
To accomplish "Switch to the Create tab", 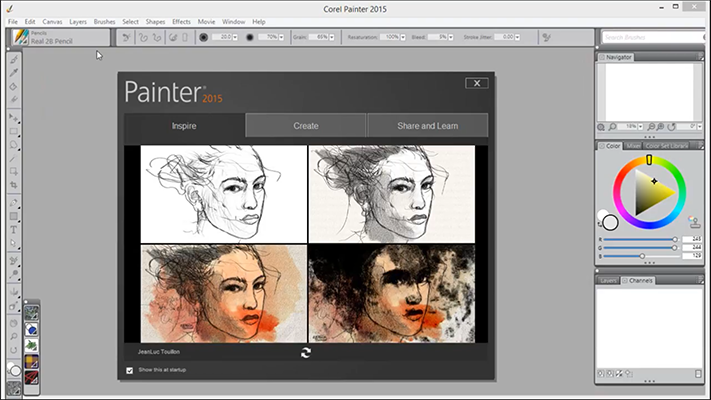I will (x=306, y=126).
